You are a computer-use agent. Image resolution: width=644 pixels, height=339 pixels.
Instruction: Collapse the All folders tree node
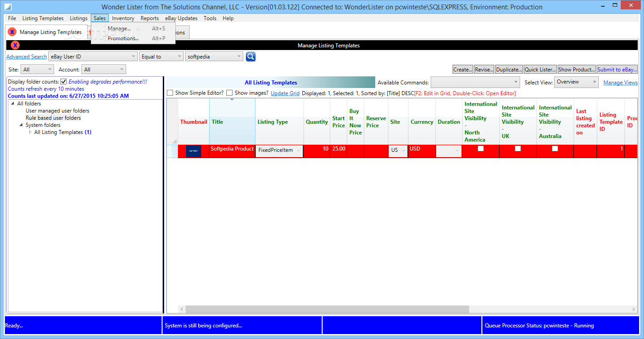pos(13,104)
